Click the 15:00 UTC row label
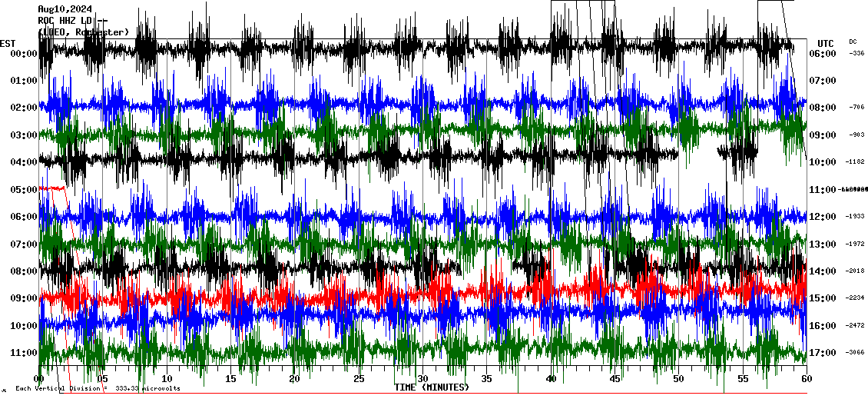This screenshot has width=868, height=399. [x=823, y=298]
